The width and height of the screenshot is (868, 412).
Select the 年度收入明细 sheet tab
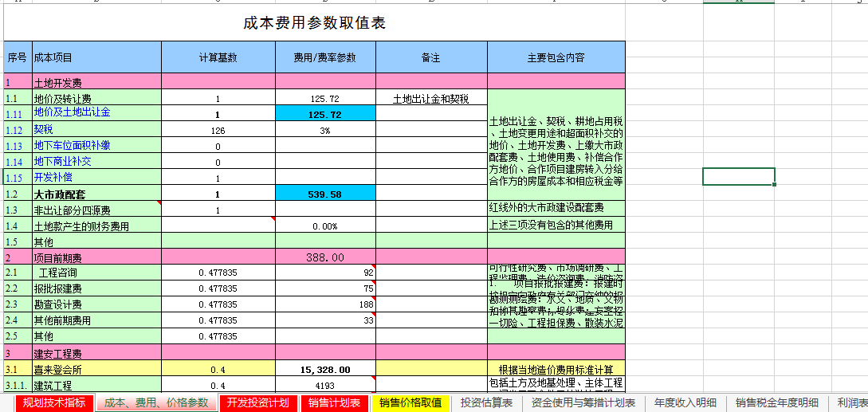click(685, 402)
